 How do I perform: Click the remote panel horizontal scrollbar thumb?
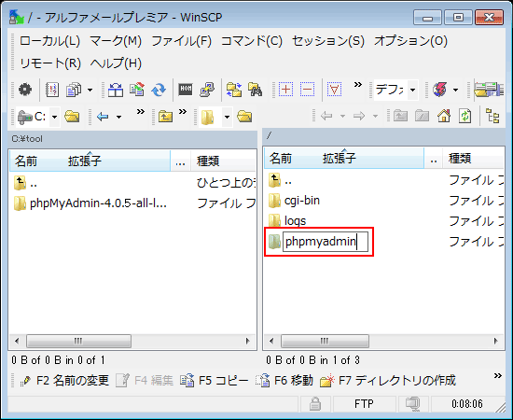coord(325,341)
